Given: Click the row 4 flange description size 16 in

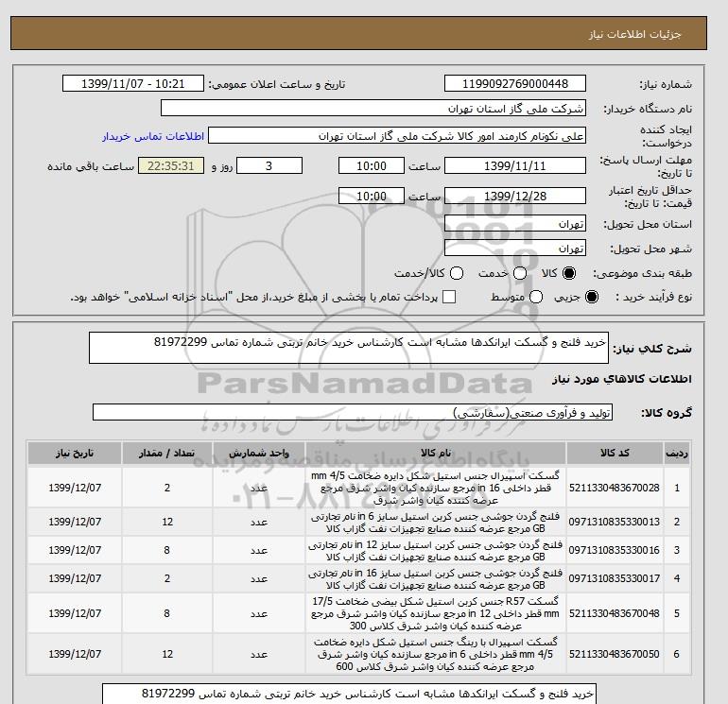Looking at the screenshot, I should [x=436, y=578].
